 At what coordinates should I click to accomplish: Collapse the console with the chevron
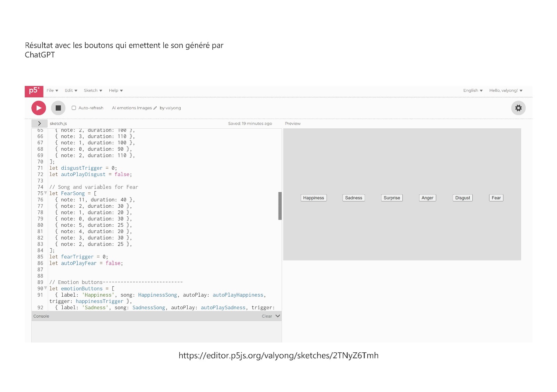(x=277, y=316)
